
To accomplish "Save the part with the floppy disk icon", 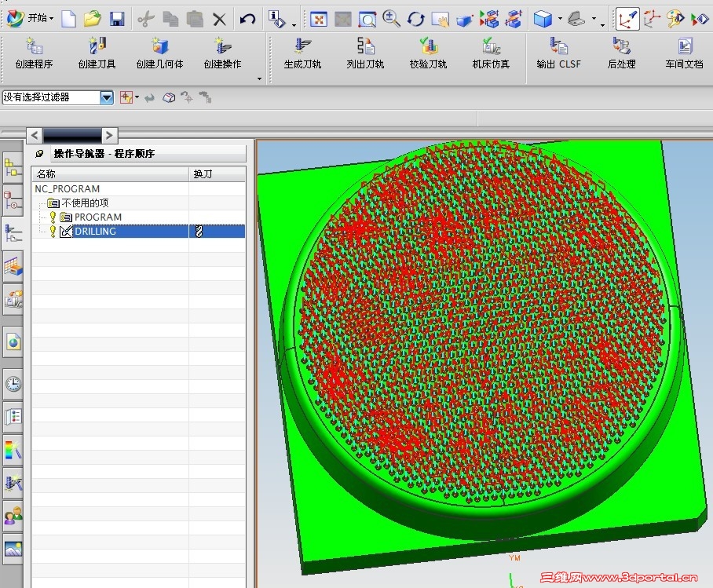I will (x=117, y=19).
